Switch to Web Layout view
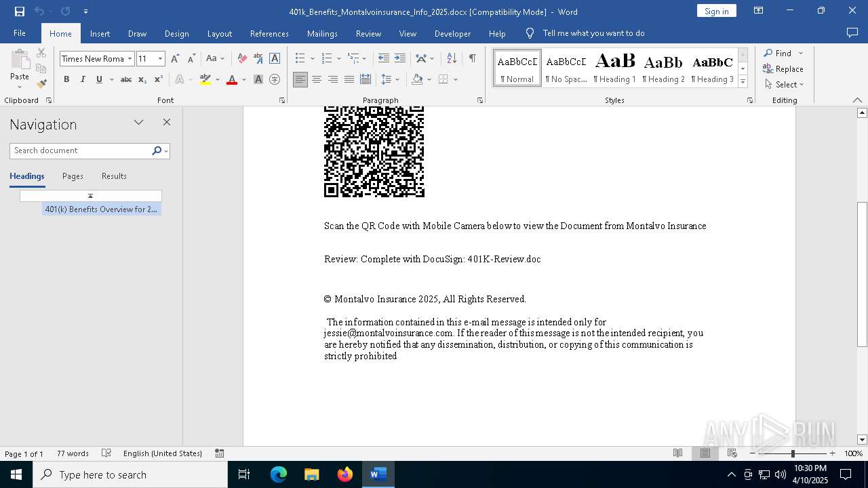The image size is (868, 488). coord(732,453)
